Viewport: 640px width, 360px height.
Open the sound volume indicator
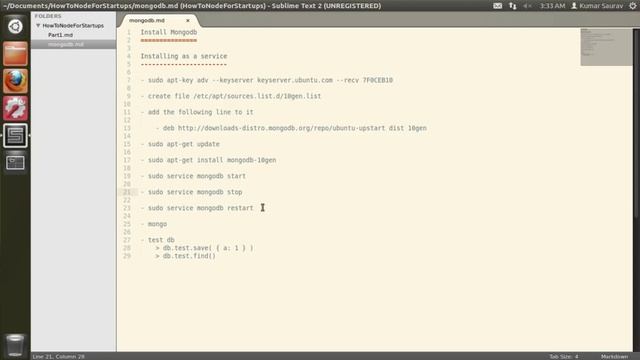[x=528, y=6]
